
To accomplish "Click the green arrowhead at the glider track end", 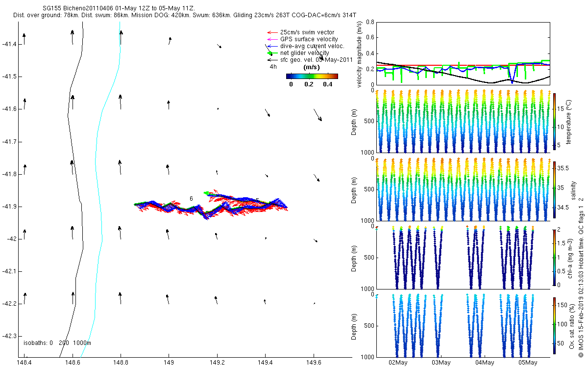I will (206, 193).
